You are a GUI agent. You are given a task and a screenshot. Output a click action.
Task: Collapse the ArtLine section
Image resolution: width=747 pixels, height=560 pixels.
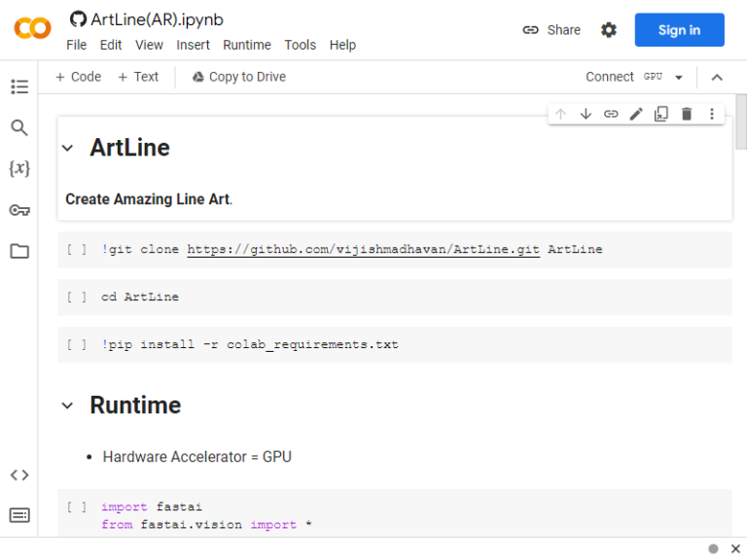click(x=68, y=148)
